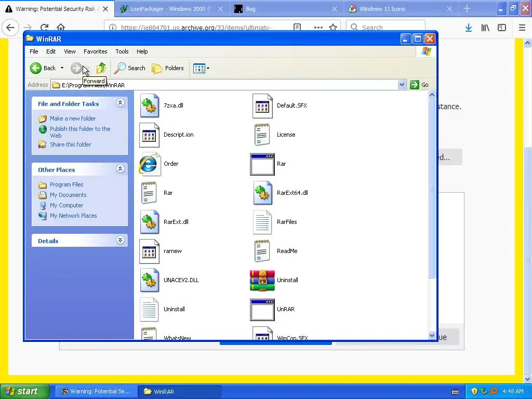Open the Favorites menu

click(96, 51)
